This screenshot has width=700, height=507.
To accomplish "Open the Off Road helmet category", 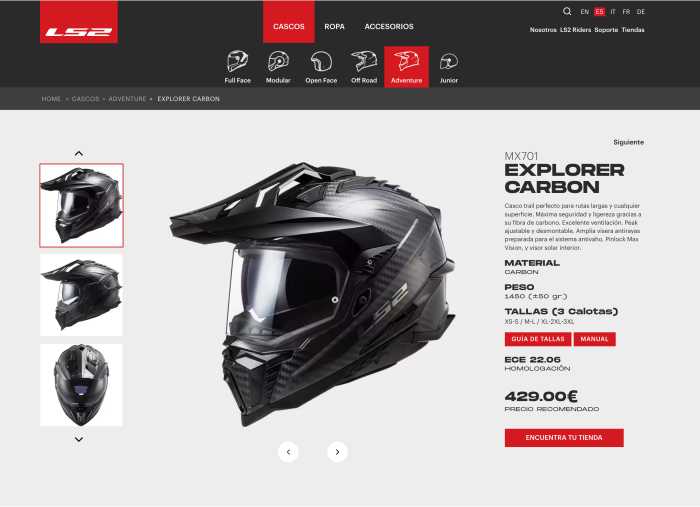I will pos(364,67).
